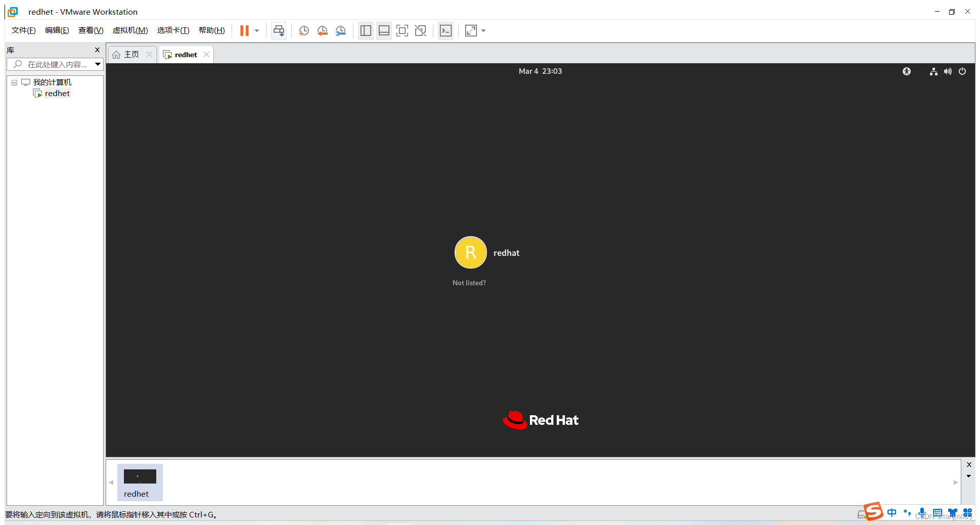Open the Sogou soft keyboard icon
The image size is (980, 525).
click(x=938, y=513)
